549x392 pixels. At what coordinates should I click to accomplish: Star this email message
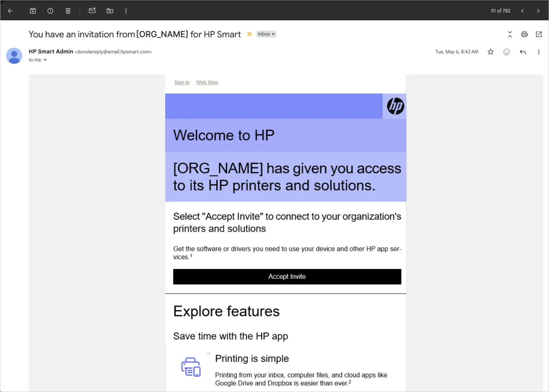tap(491, 52)
